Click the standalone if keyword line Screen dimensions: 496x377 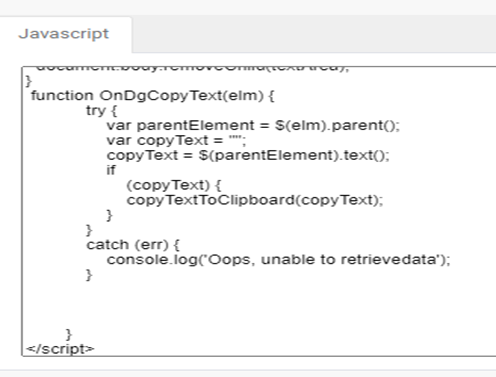(111, 170)
